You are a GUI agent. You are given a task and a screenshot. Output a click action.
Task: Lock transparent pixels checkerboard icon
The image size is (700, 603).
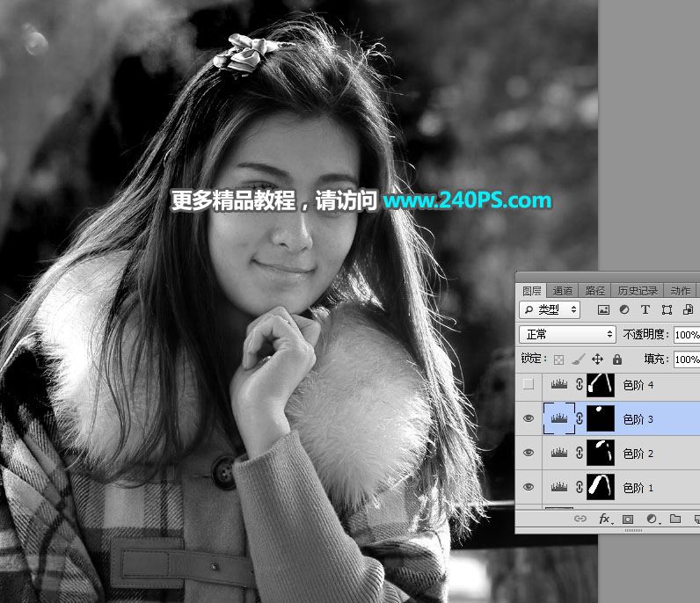558,360
